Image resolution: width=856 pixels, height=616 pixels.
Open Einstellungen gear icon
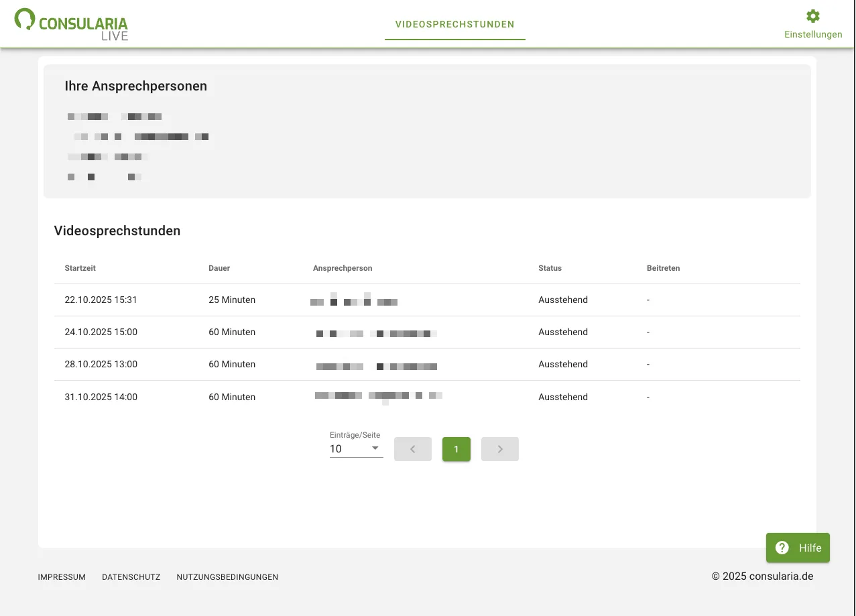pos(812,17)
